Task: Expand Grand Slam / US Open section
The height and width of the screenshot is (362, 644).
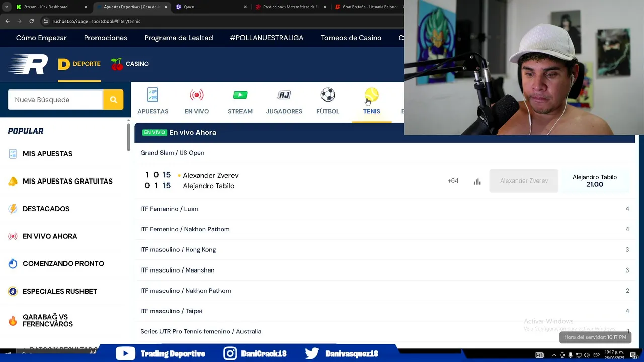Action: point(384,153)
